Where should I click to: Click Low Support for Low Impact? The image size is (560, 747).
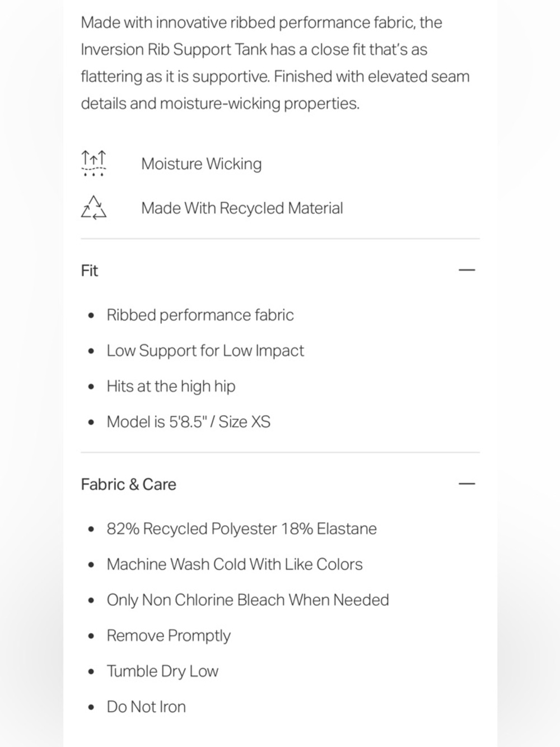pos(205,351)
